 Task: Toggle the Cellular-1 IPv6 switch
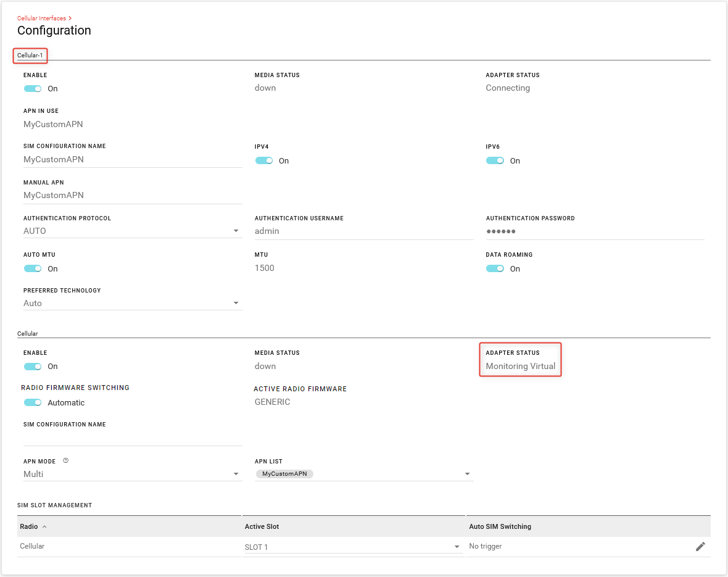coord(495,160)
